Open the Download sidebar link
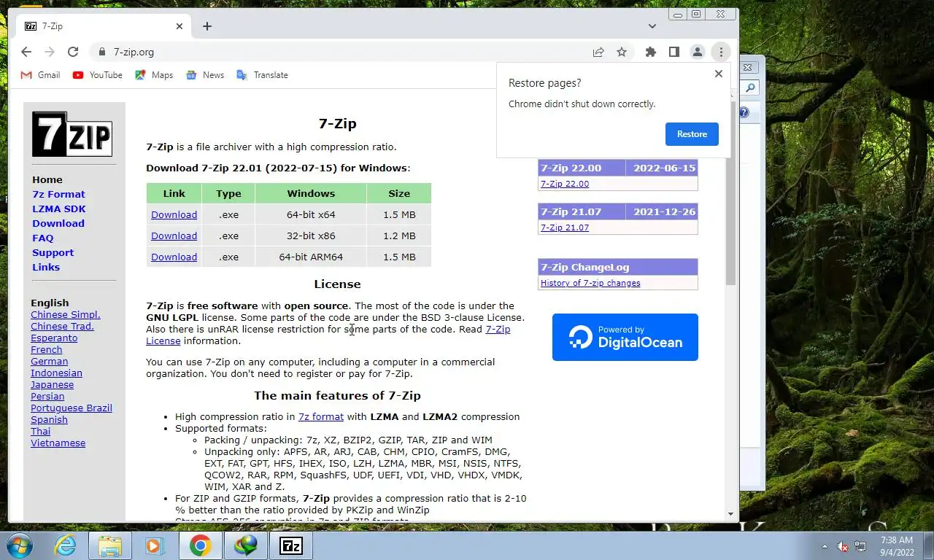934x560 pixels. click(x=58, y=223)
